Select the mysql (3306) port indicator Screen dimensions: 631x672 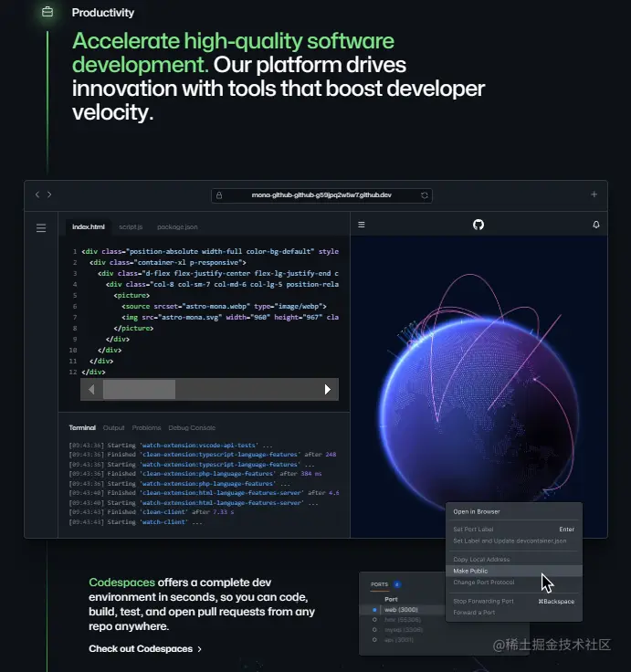(374, 630)
